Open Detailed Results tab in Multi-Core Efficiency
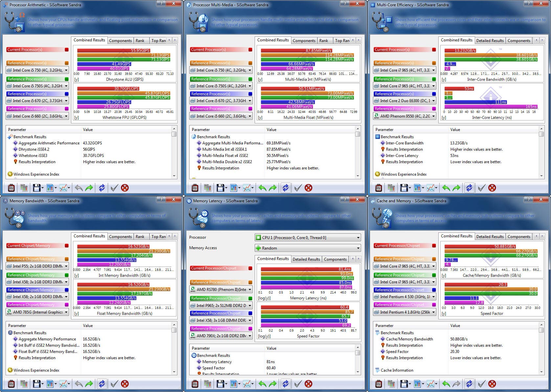 (x=490, y=41)
